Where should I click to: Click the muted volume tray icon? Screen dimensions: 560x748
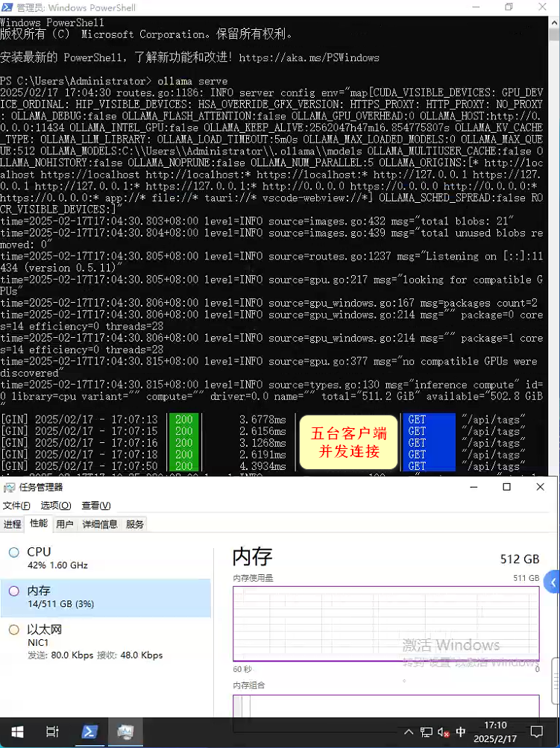point(443,732)
